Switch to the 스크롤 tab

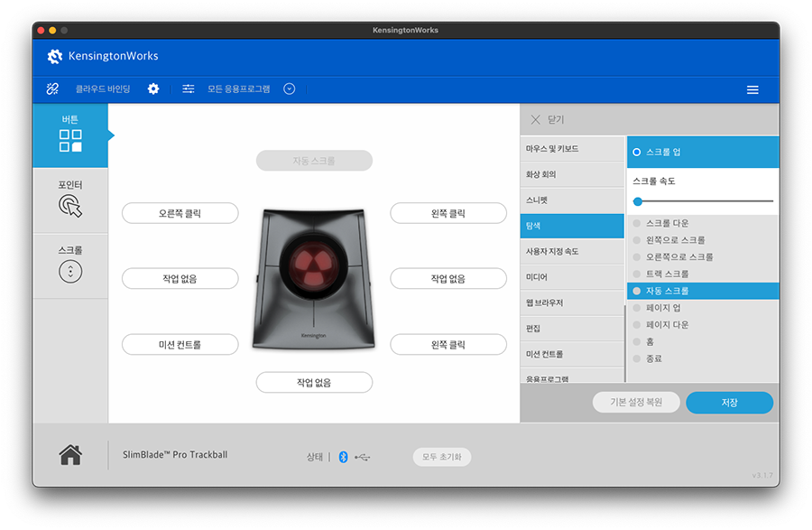[70, 265]
